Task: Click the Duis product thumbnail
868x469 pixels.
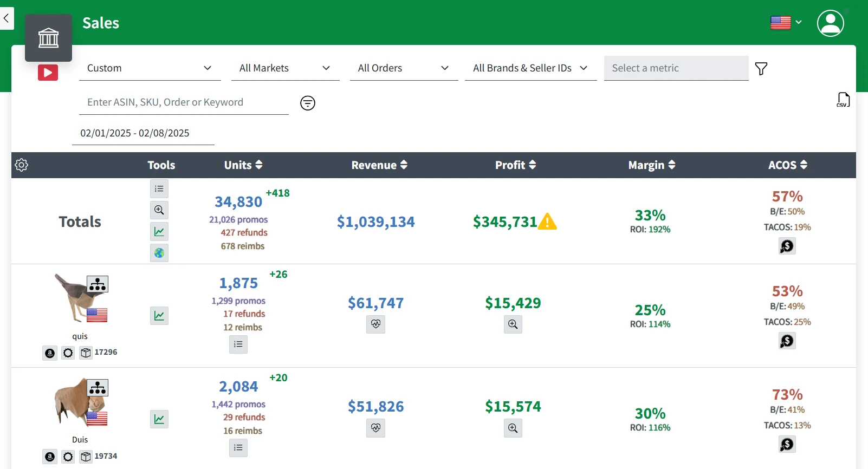Action: point(81,402)
